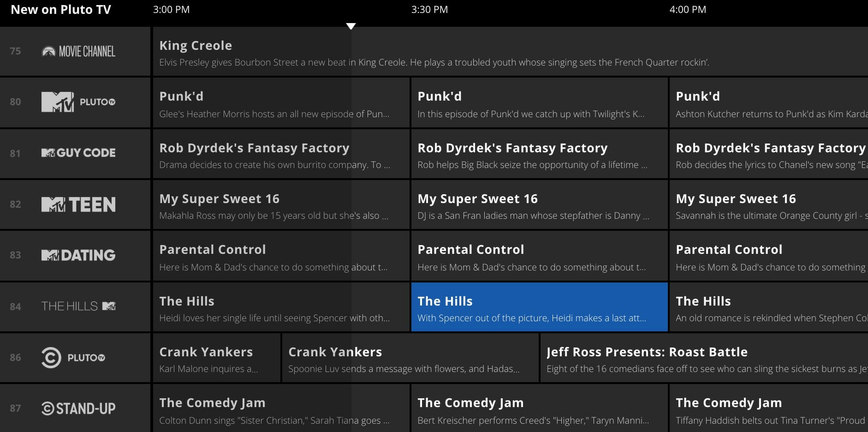
Task: Open Crank Yankers Spoonie Luv episode
Action: 410,358
